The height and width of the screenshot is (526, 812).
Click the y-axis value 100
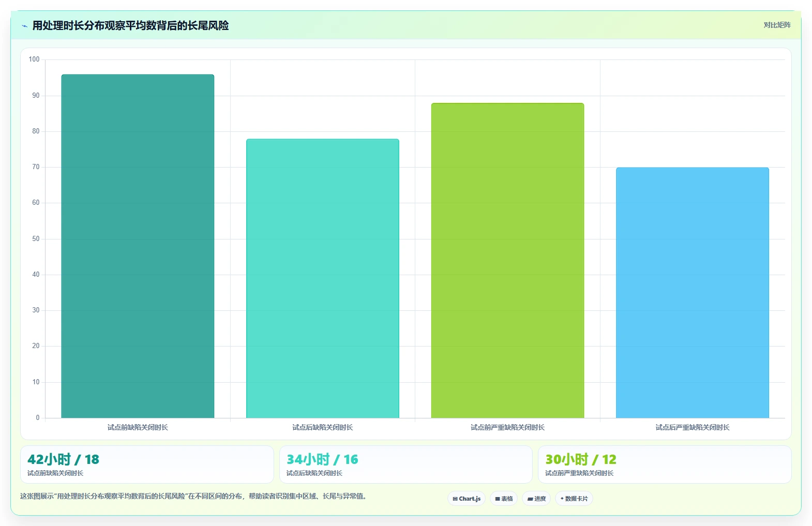[x=34, y=59]
